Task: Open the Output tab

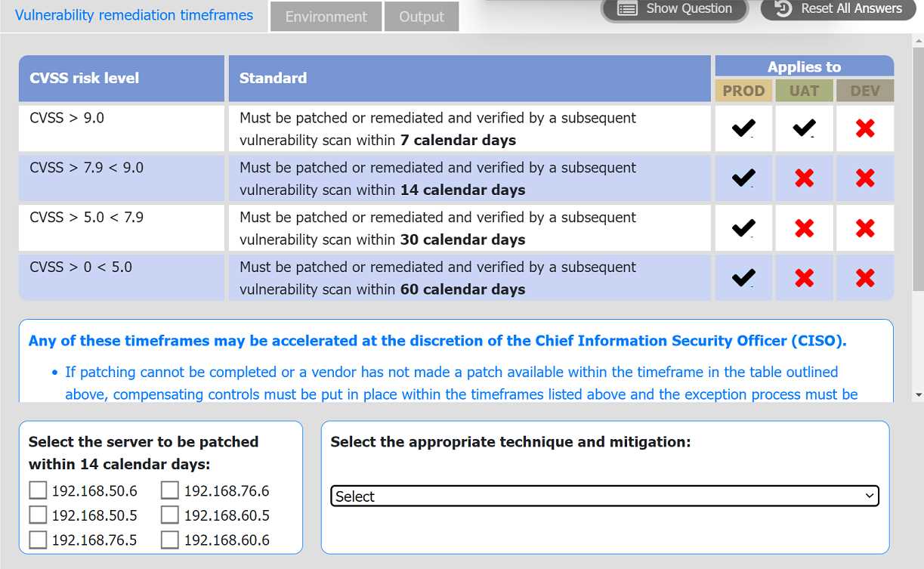Action: (x=421, y=16)
